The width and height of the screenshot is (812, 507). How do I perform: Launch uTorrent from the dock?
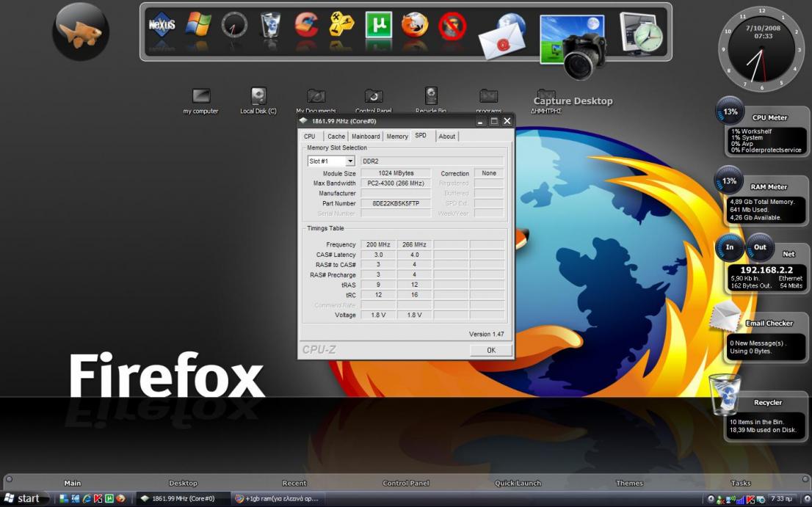coord(379,24)
